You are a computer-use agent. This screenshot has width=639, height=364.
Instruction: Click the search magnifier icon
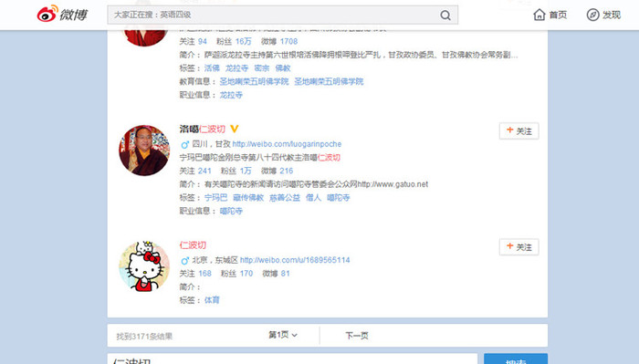coord(445,16)
